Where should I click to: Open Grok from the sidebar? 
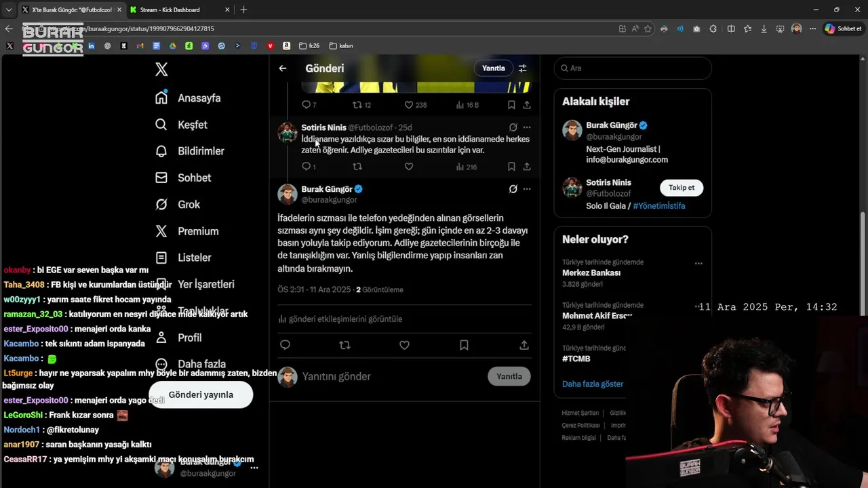[x=177, y=204]
